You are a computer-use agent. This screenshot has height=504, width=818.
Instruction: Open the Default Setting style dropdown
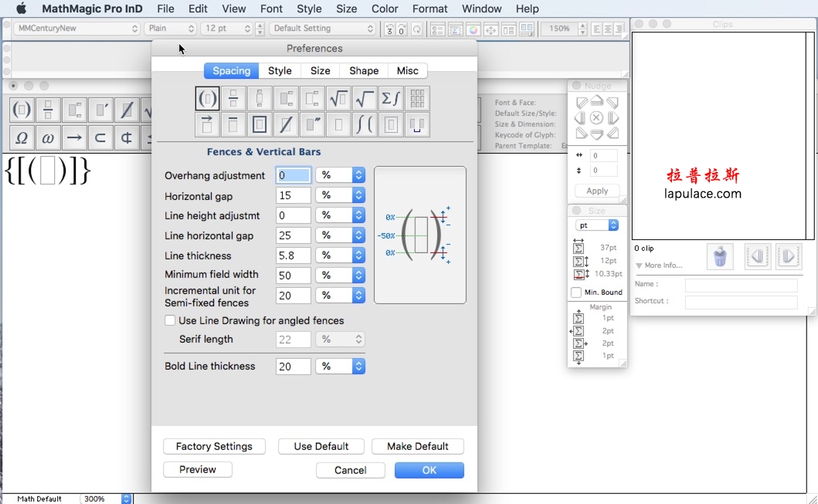[x=322, y=28]
